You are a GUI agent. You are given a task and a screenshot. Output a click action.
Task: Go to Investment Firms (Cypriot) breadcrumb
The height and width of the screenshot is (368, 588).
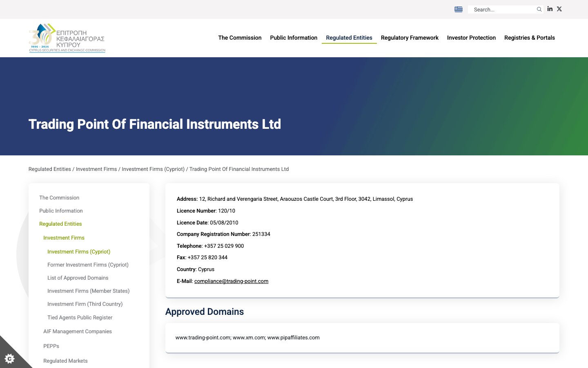click(153, 169)
